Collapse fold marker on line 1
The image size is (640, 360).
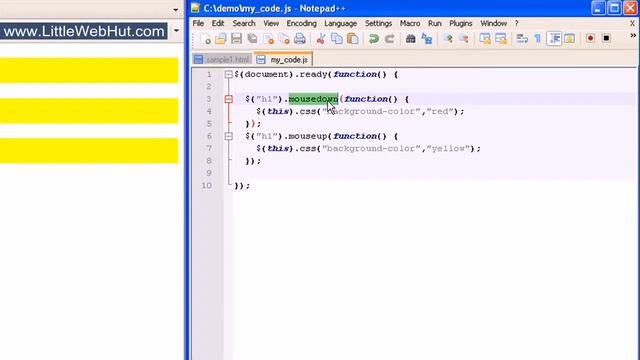pos(229,74)
